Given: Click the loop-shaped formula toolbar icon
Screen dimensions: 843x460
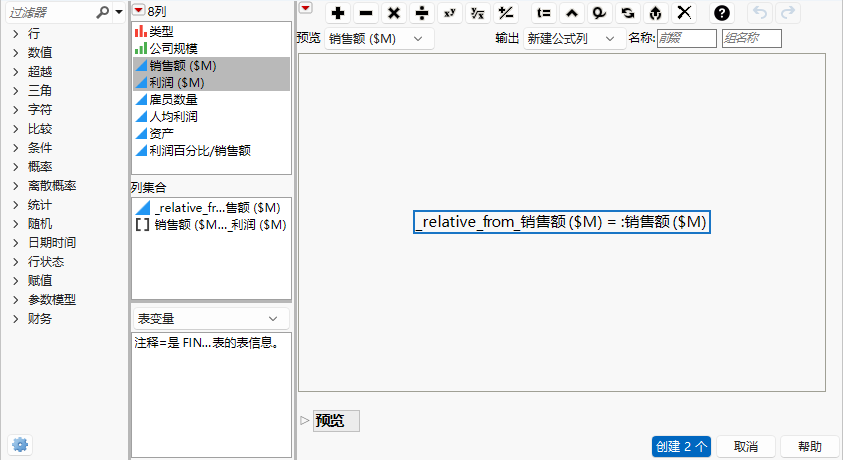Looking at the screenshot, I should pyautogui.click(x=599, y=13).
